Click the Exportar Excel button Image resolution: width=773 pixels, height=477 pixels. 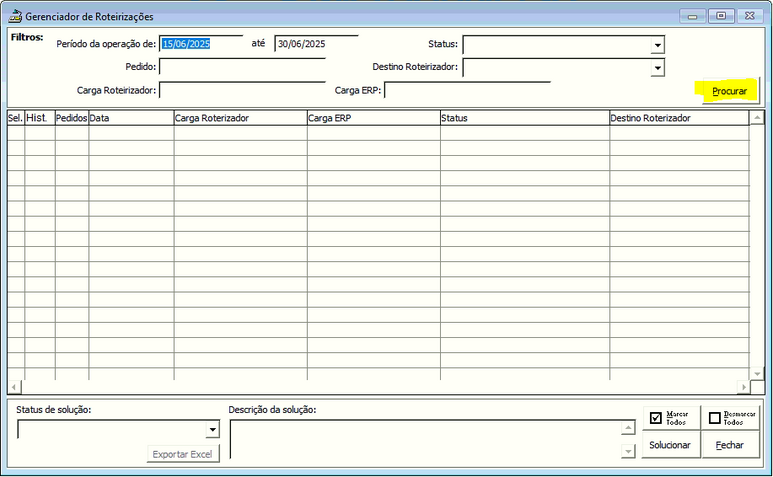183,454
